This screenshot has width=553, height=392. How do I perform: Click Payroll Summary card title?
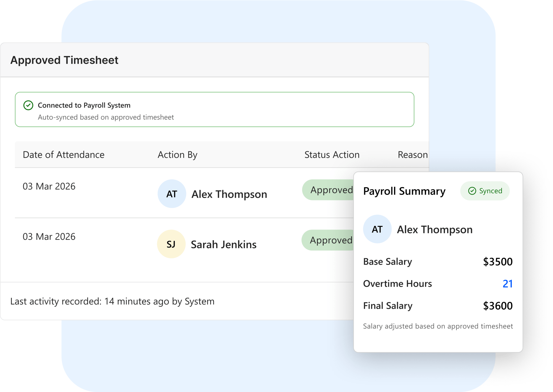click(404, 191)
